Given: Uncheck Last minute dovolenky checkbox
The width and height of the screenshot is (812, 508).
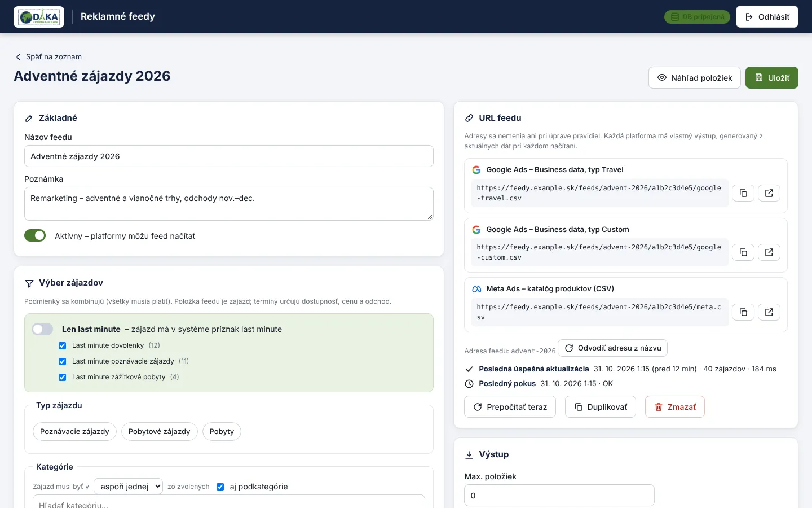Looking at the screenshot, I should pos(63,345).
